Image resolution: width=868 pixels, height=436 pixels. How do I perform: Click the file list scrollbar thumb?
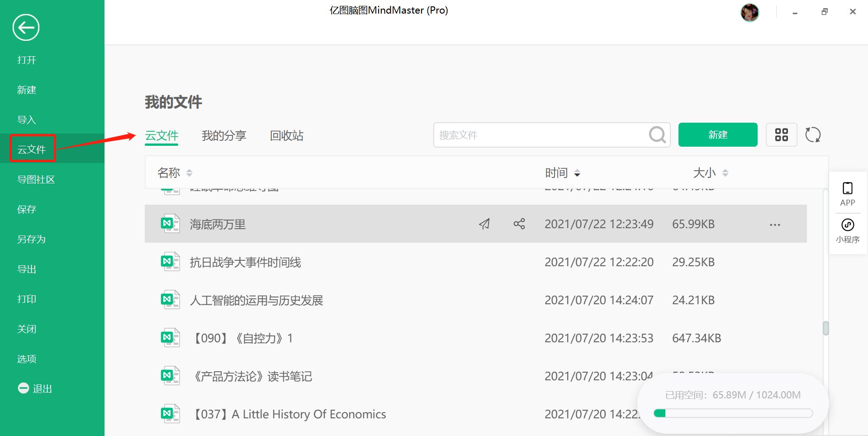click(825, 328)
